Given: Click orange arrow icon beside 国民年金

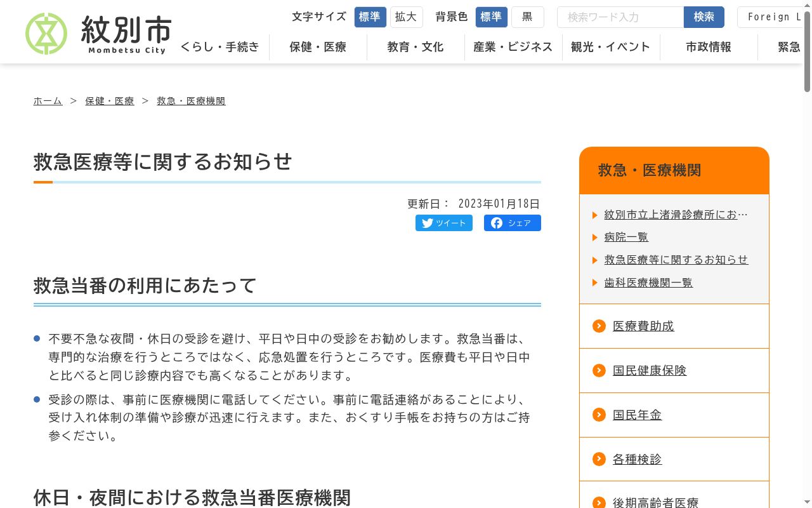Looking at the screenshot, I should [x=599, y=415].
